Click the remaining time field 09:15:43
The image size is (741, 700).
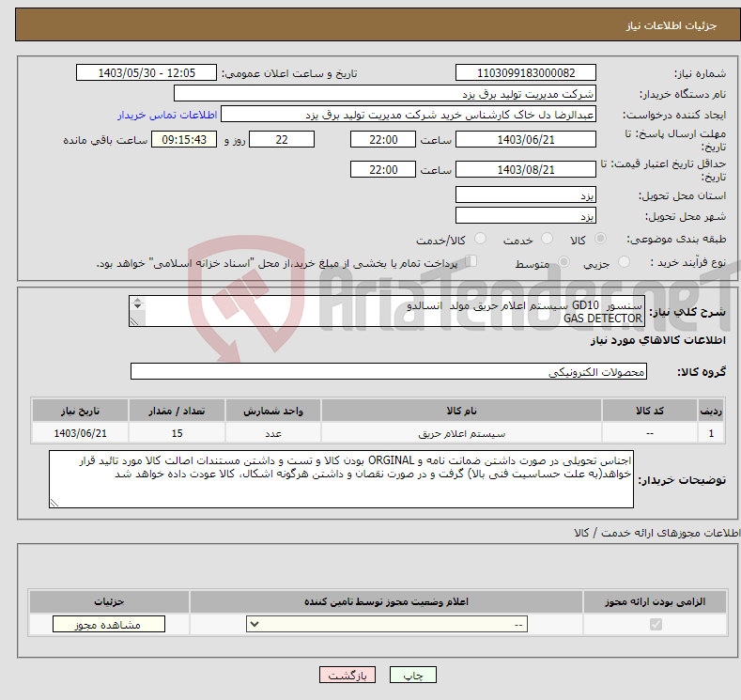coord(184,139)
